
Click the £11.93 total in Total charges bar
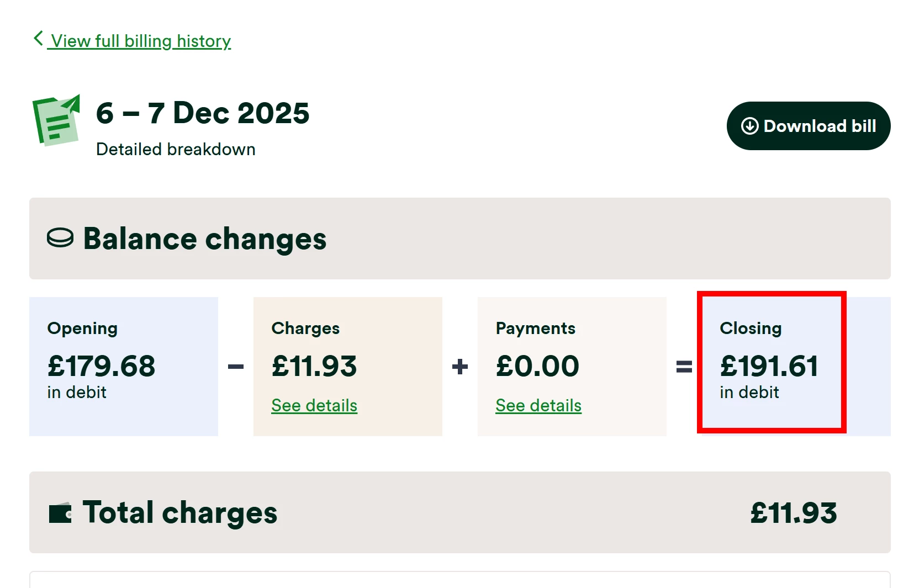793,513
